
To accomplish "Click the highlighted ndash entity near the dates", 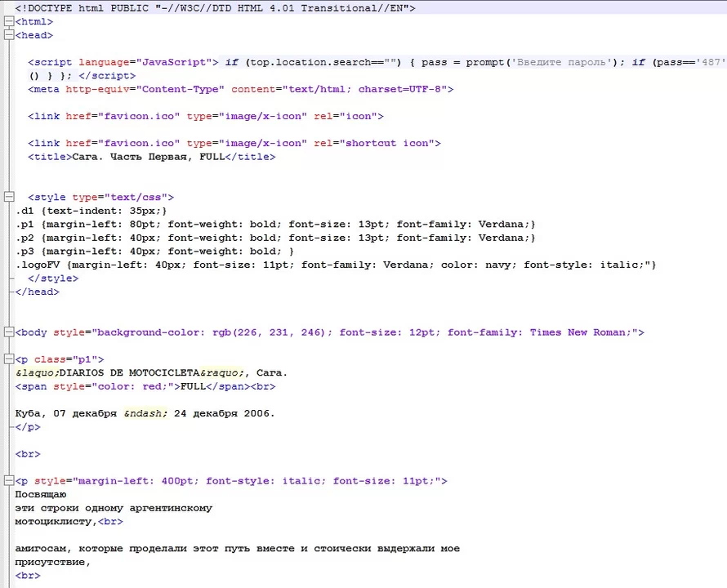I will (144, 413).
